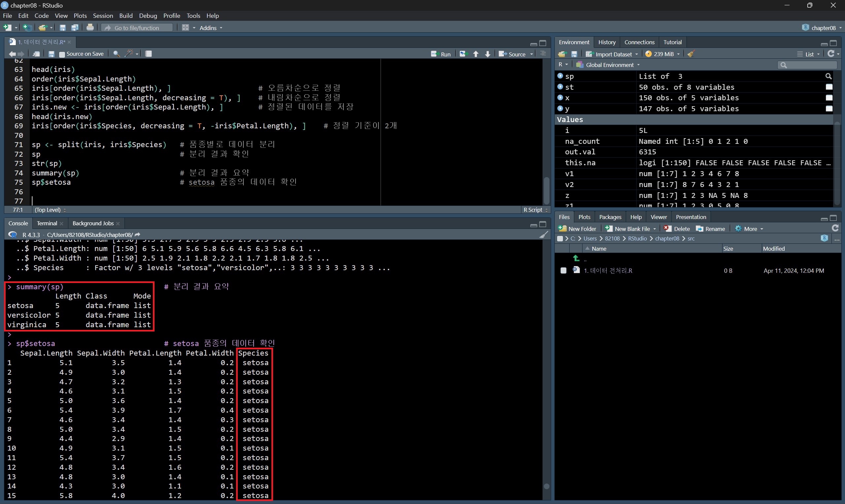Clear environment objects with the broom icon
The height and width of the screenshot is (504, 845).
pos(691,54)
